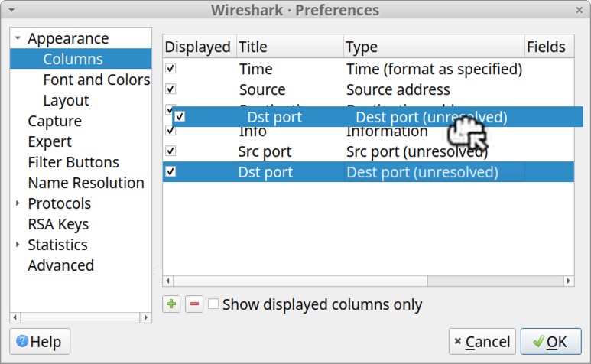This screenshot has width=591, height=364.
Task: Click the columns table left scroll arrow
Action: [x=167, y=281]
